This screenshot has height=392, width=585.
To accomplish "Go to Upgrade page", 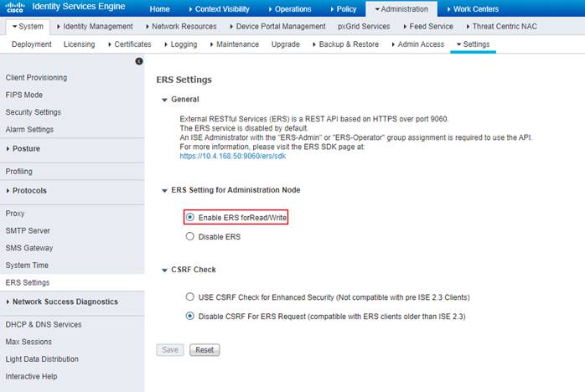I will click(286, 44).
